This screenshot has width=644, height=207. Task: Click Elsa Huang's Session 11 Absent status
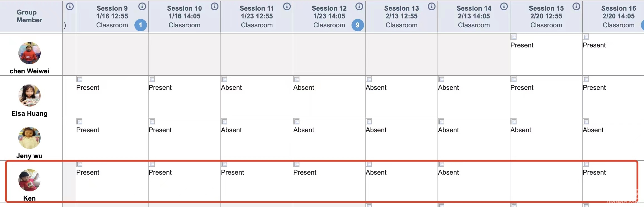(x=231, y=88)
